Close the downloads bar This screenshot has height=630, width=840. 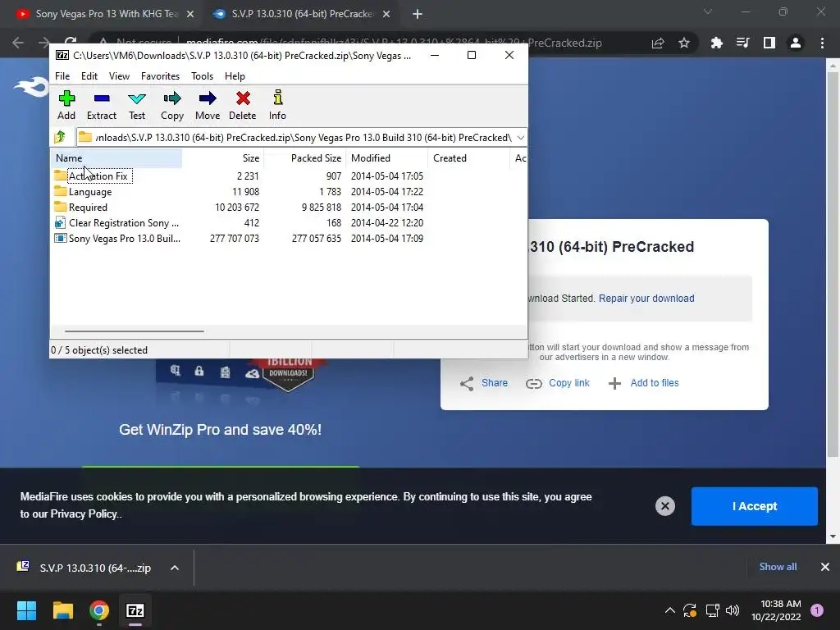pos(825,567)
